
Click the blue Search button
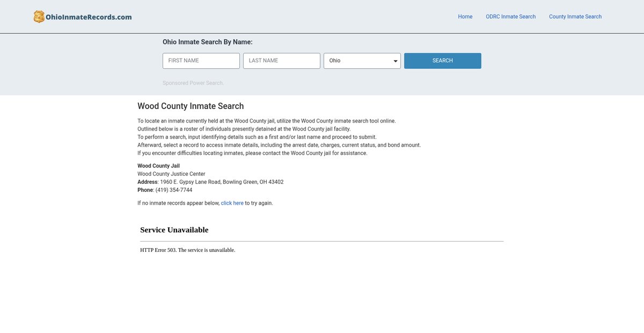click(443, 61)
